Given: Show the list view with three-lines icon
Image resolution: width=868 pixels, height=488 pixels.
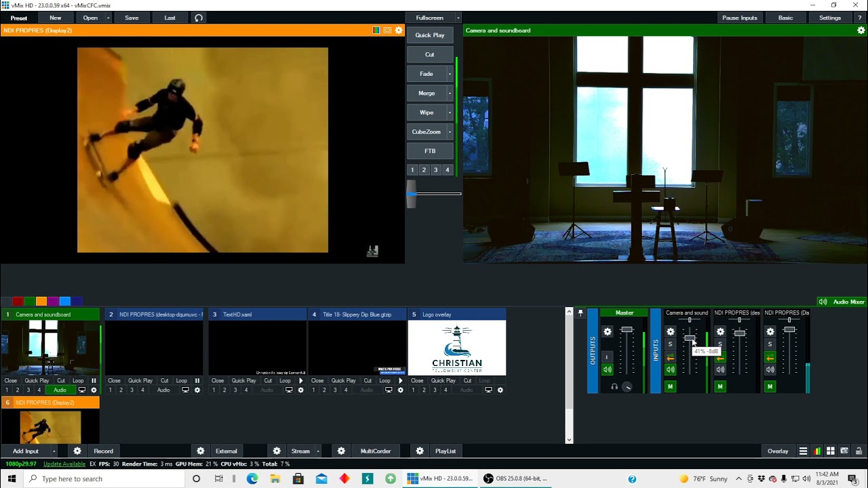Looking at the screenshot, I should 803,451.
